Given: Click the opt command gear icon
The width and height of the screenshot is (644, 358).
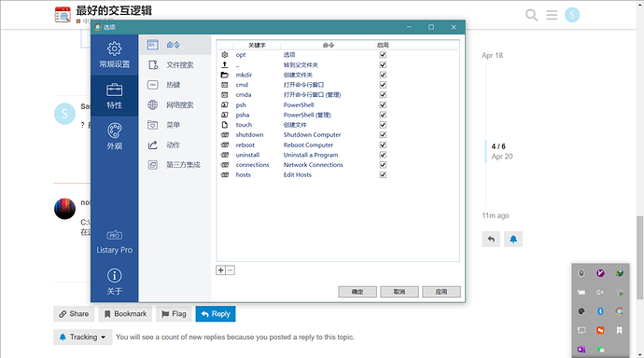Looking at the screenshot, I should pos(225,55).
